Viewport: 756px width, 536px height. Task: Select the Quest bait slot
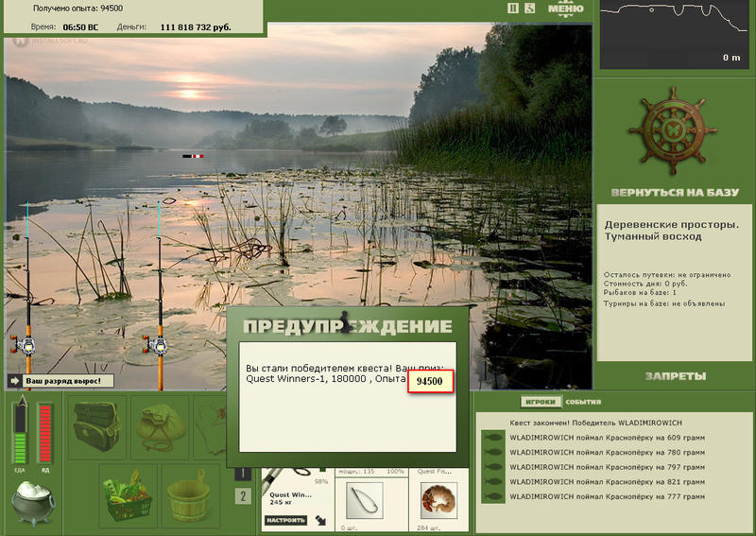point(438,501)
